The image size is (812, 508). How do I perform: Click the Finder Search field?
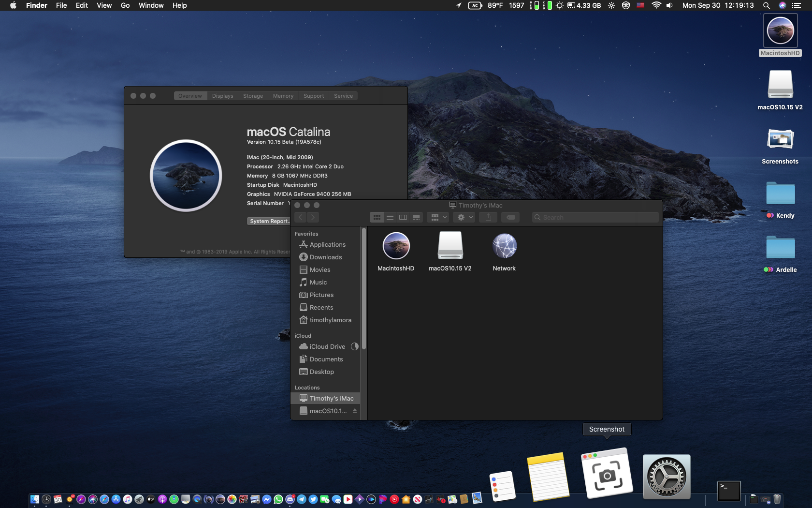(x=595, y=217)
